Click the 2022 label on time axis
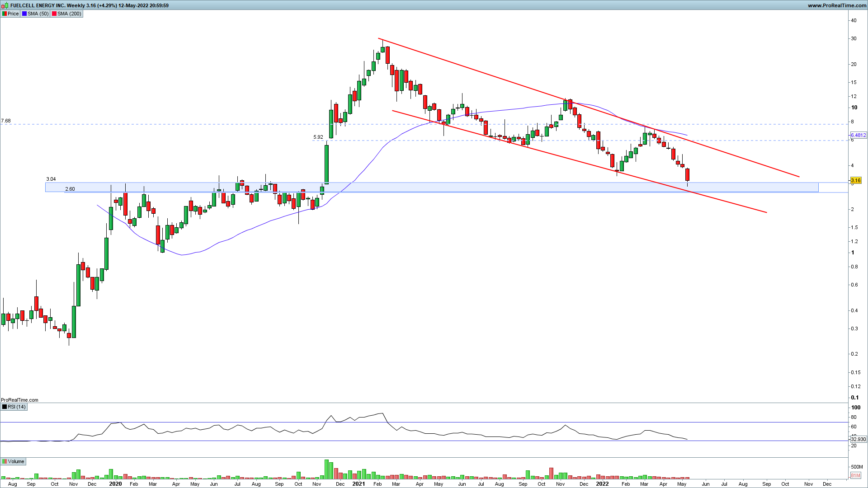868x488 pixels. (x=602, y=484)
